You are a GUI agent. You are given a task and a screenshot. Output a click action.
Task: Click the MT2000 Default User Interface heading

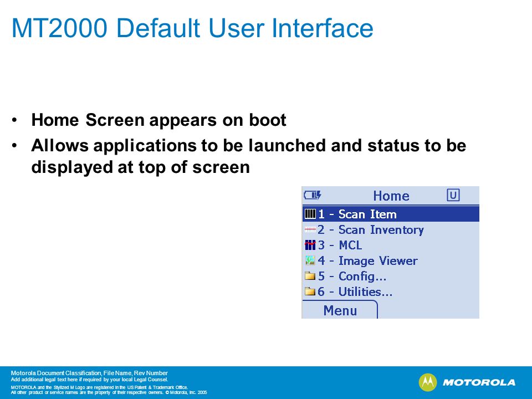pyautogui.click(x=192, y=28)
